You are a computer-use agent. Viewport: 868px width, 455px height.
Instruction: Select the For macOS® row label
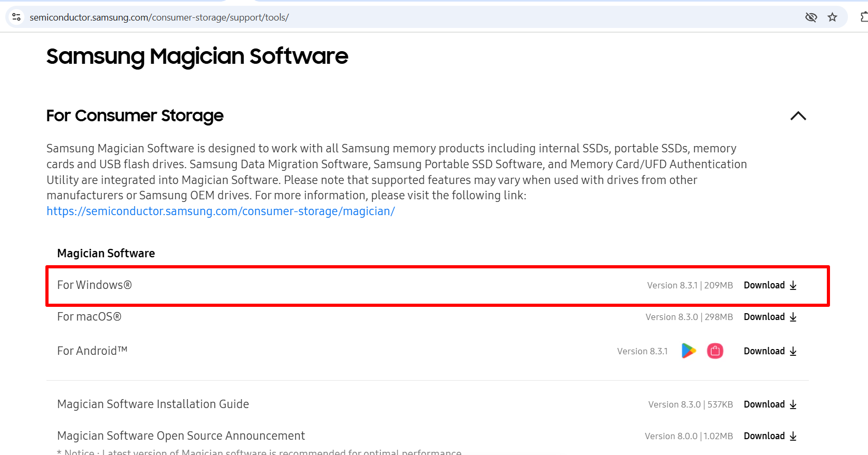click(89, 317)
